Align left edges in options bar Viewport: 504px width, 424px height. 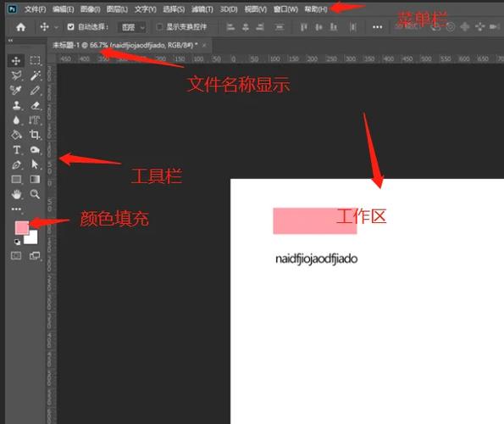point(230,27)
